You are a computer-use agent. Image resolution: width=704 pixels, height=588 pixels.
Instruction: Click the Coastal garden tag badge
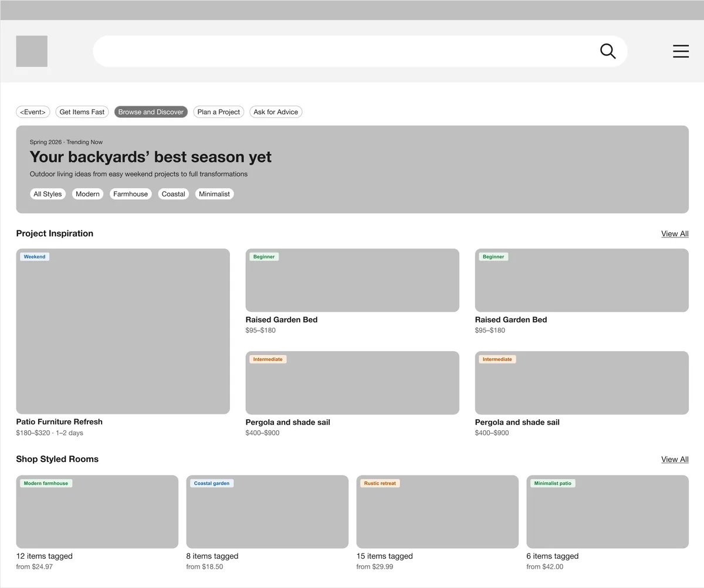[212, 484]
